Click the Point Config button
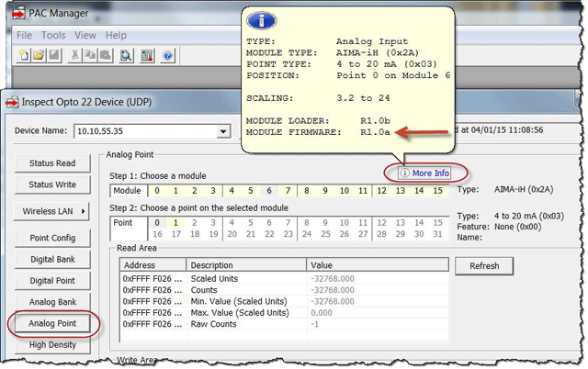Viewport: 588px width, 369px height. (52, 238)
